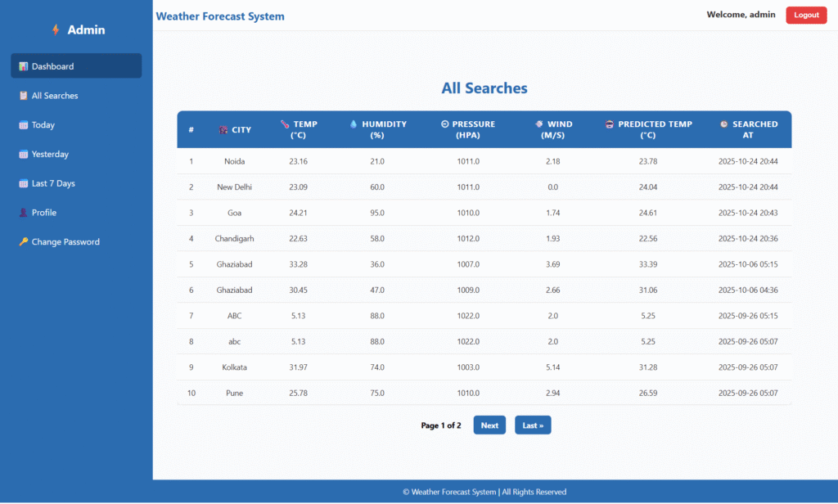Click the city icon in City column header
This screenshot has width=838, height=504.
click(223, 130)
